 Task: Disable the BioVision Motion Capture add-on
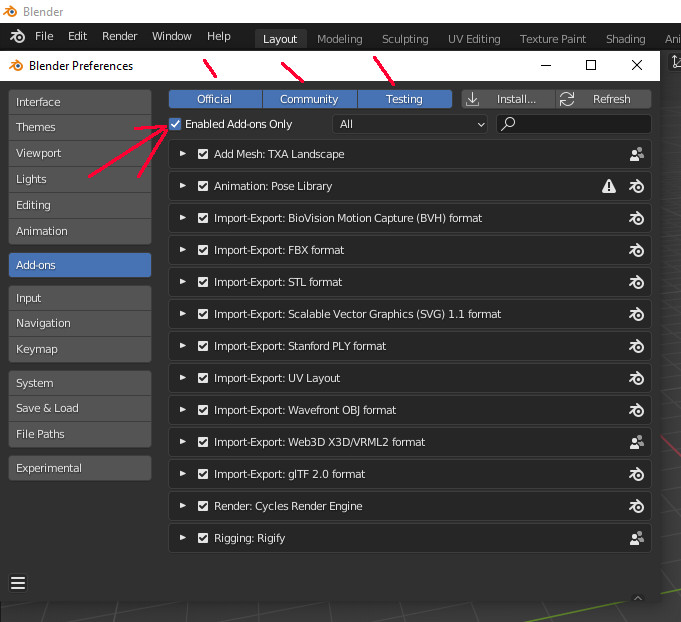pyautogui.click(x=203, y=218)
